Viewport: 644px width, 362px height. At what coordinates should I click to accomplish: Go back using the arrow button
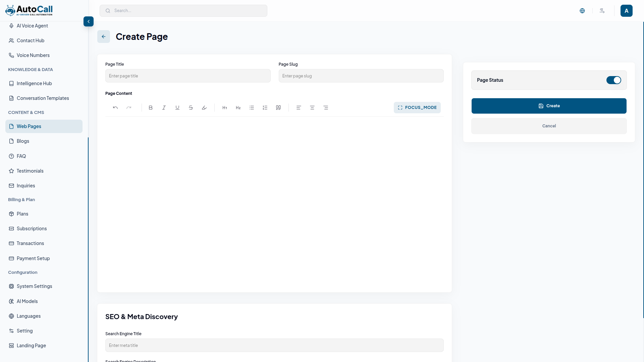(x=104, y=37)
